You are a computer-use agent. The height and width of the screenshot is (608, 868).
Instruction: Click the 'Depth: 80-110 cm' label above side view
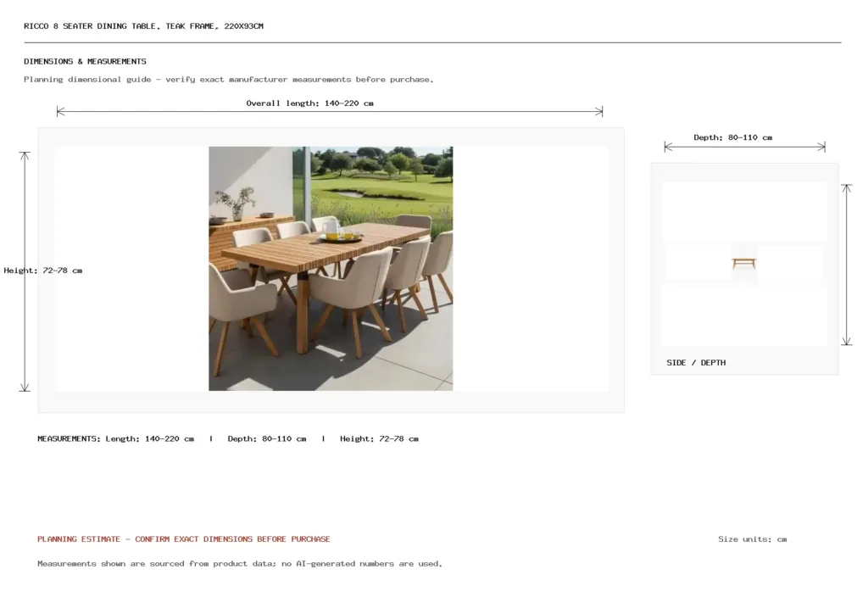pos(732,137)
